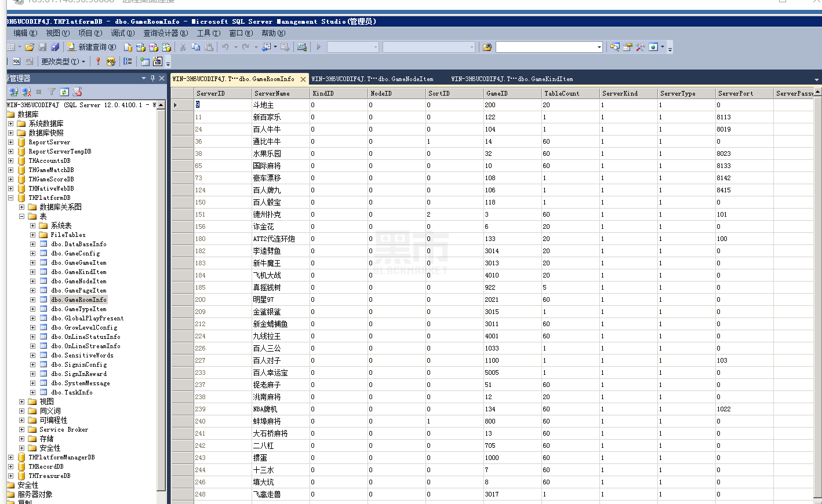Select dbo.SigninConfig table in the tree

click(79, 364)
